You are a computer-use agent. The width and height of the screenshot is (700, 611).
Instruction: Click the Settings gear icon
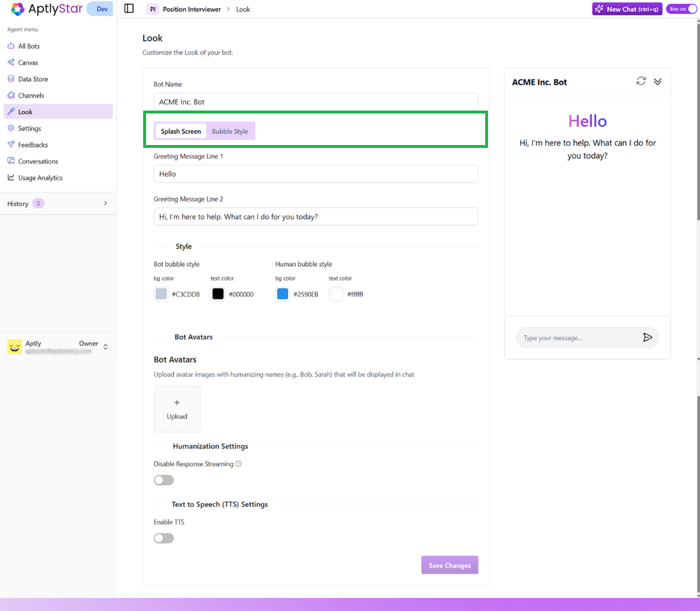click(x=11, y=128)
